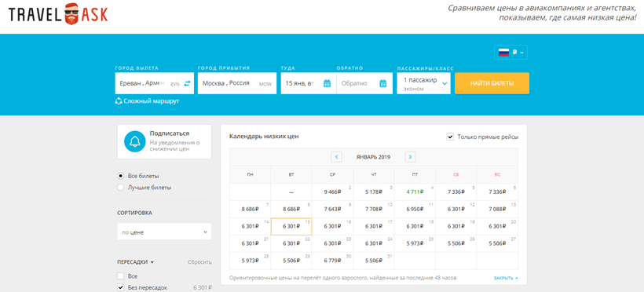Click the Город прибытия Москва field
This screenshot has width=644, height=292.
[237, 83]
